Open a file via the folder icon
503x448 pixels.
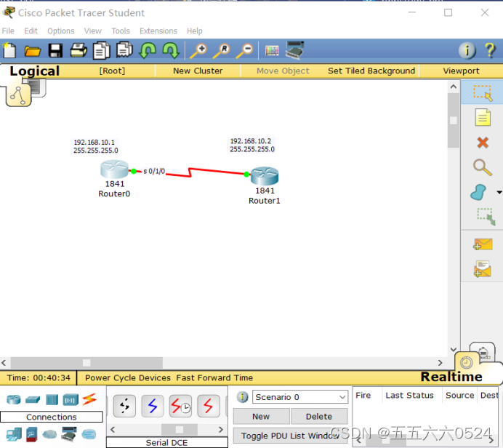pyautogui.click(x=33, y=51)
